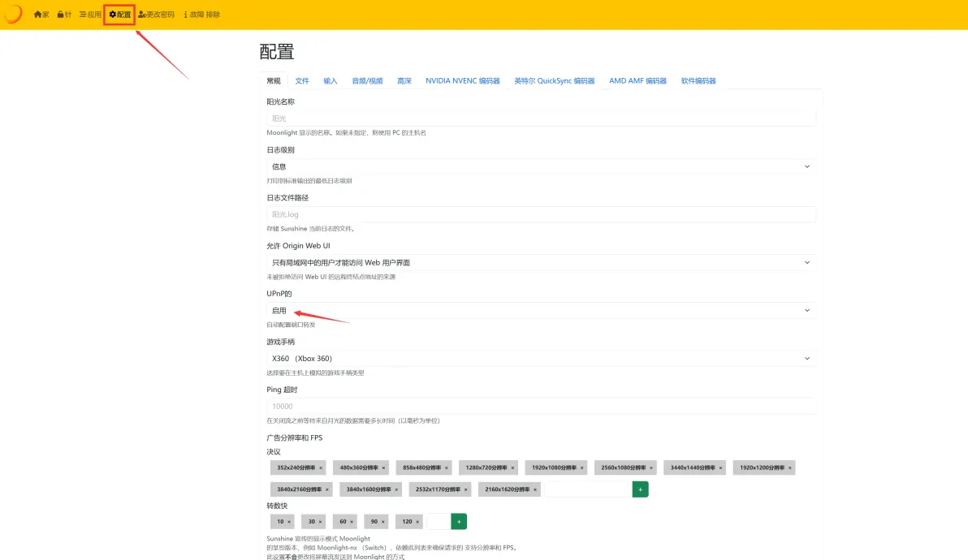Open 更改密码 change password page
968x560 pixels.
pyautogui.click(x=156, y=15)
